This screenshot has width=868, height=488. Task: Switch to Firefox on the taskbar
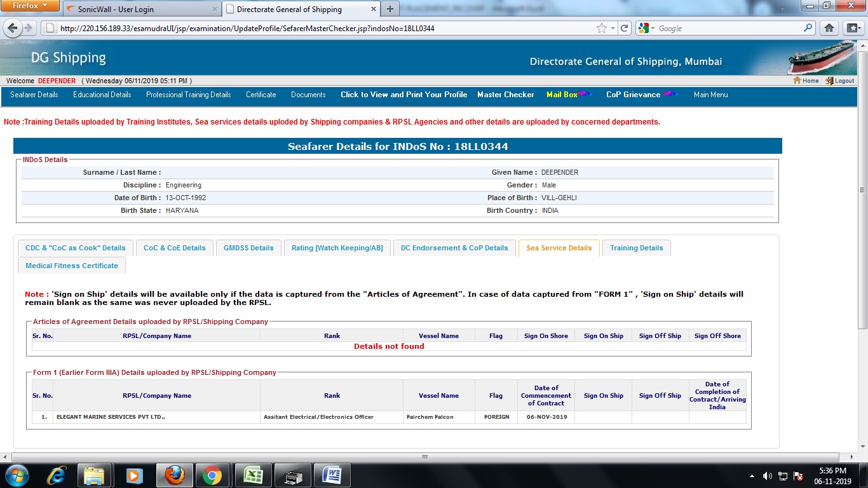tap(173, 475)
